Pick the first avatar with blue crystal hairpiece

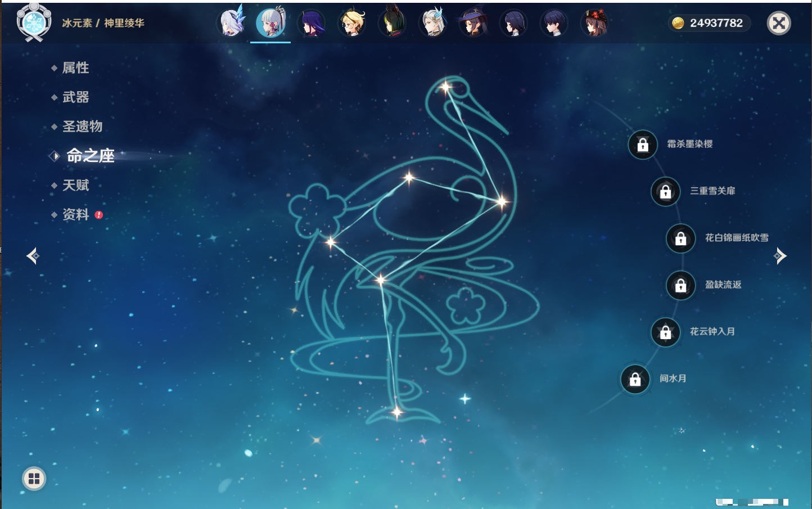point(231,24)
